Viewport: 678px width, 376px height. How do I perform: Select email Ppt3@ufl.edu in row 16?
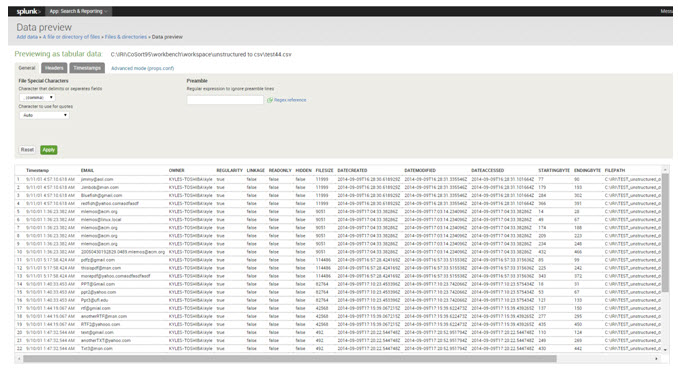click(94, 300)
